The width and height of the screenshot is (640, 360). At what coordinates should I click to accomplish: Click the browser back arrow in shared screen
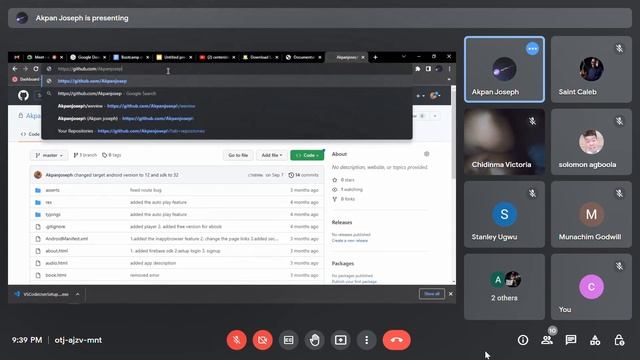(15, 69)
